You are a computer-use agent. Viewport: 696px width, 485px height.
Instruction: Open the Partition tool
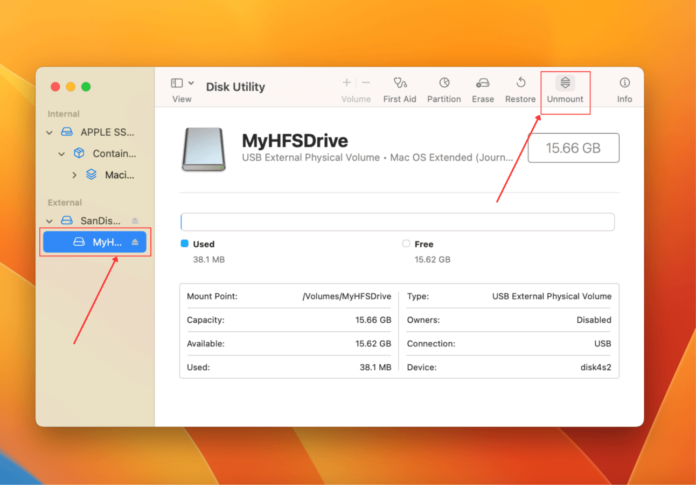(444, 83)
